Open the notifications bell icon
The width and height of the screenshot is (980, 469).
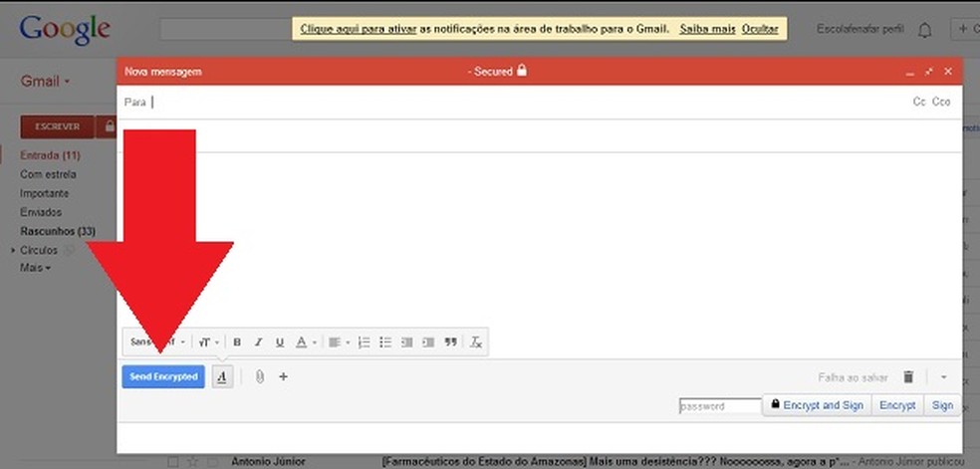(924, 30)
